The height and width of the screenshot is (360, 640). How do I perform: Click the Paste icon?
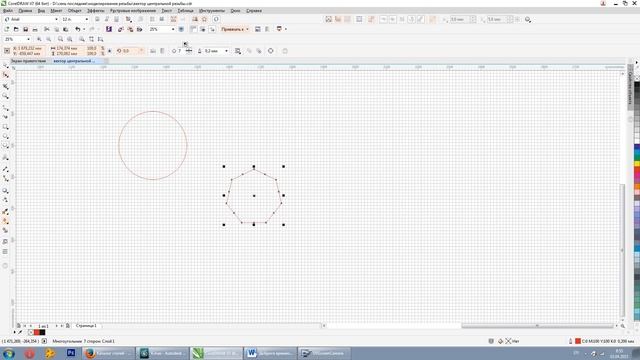coord(65,29)
